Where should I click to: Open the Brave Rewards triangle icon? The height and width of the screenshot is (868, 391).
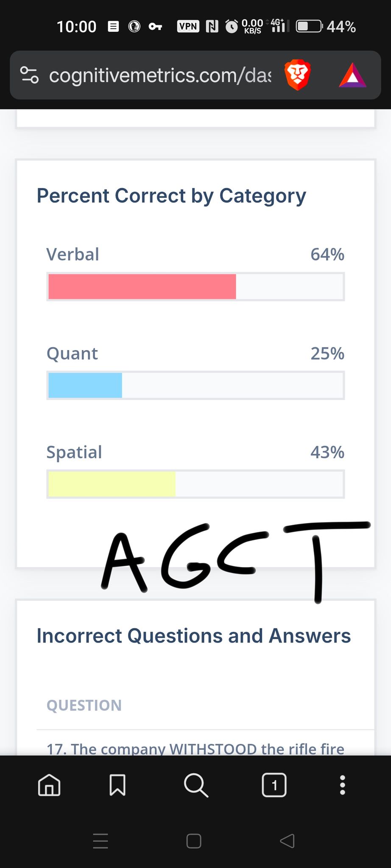pyautogui.click(x=352, y=75)
